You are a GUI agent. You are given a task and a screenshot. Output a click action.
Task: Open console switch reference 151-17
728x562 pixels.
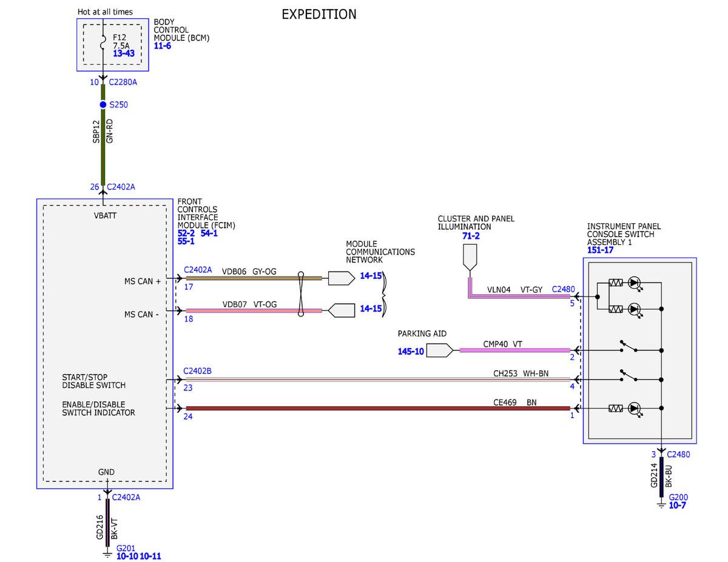click(601, 250)
